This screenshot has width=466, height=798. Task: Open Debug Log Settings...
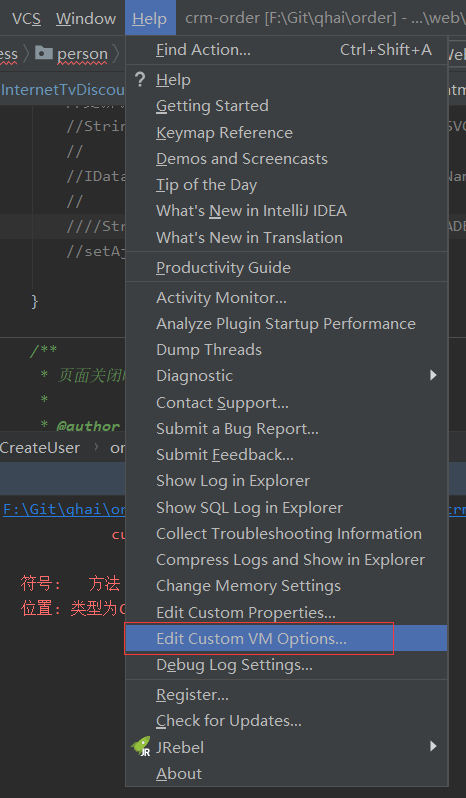286,665
